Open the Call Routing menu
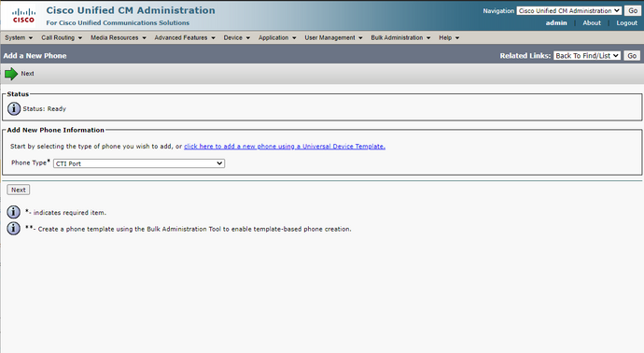The image size is (644, 353). [x=62, y=37]
